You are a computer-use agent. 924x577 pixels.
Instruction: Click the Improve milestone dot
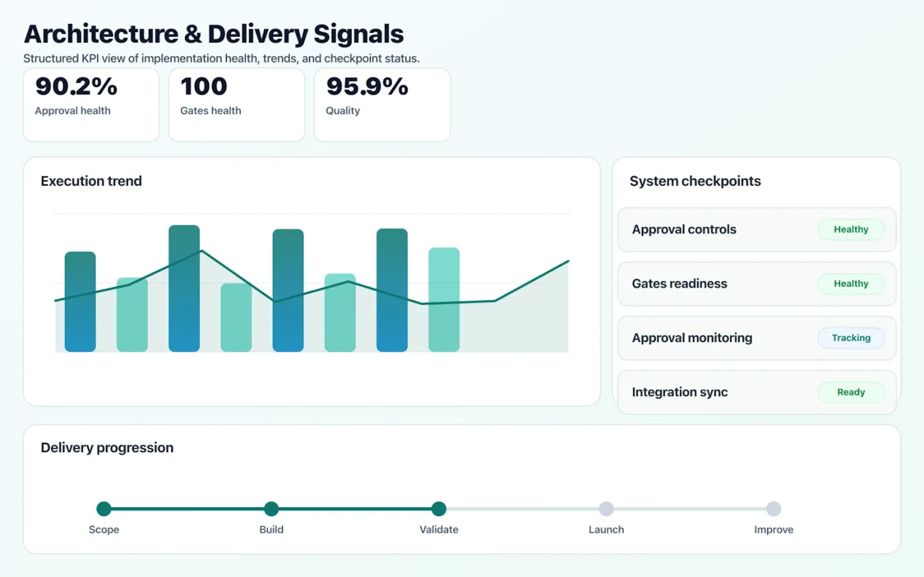coord(774,508)
